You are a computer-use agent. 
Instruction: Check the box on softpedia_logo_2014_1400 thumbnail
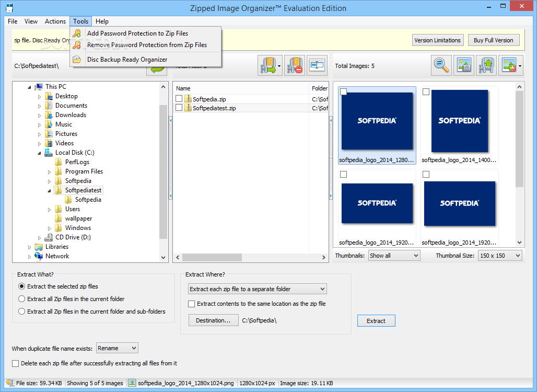click(426, 91)
